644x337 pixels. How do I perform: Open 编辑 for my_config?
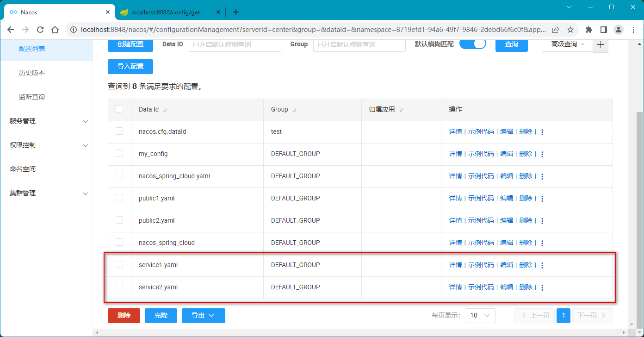[507, 154]
